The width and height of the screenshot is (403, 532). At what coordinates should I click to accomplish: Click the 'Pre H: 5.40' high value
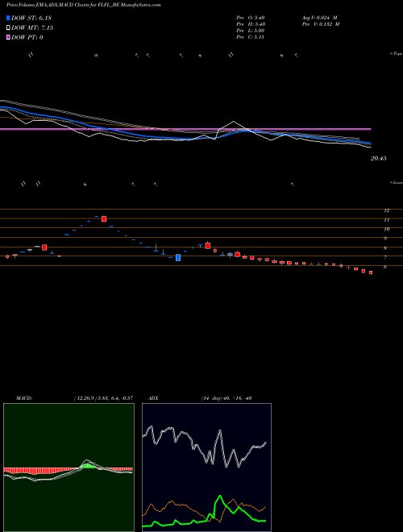[x=251, y=24]
